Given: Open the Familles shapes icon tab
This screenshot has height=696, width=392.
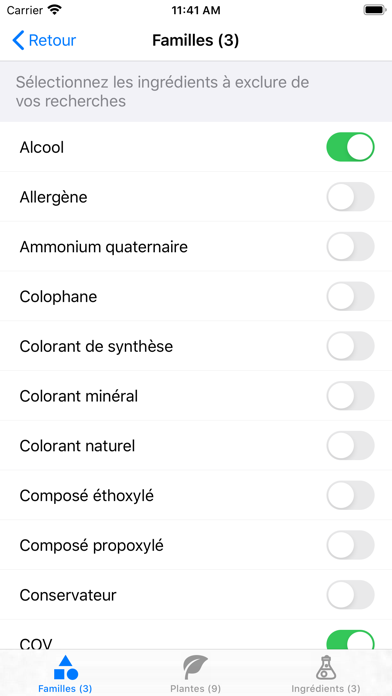Looking at the screenshot, I should [65, 667].
